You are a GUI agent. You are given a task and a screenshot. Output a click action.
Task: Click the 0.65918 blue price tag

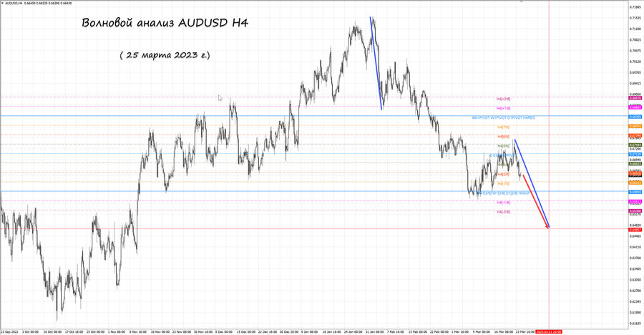(x=635, y=192)
